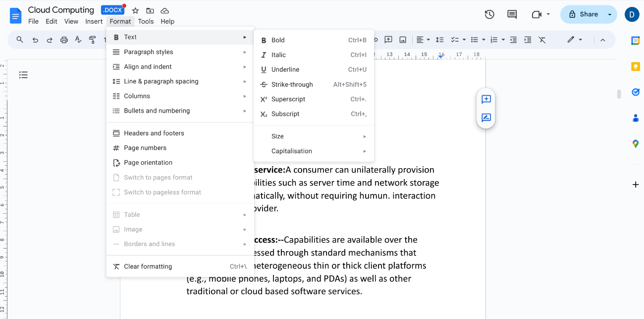
Task: Select the paint format tool
Action: [x=93, y=40]
